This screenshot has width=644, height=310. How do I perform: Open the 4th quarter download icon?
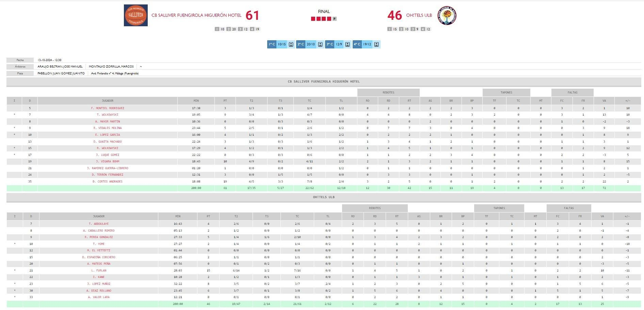(376, 44)
